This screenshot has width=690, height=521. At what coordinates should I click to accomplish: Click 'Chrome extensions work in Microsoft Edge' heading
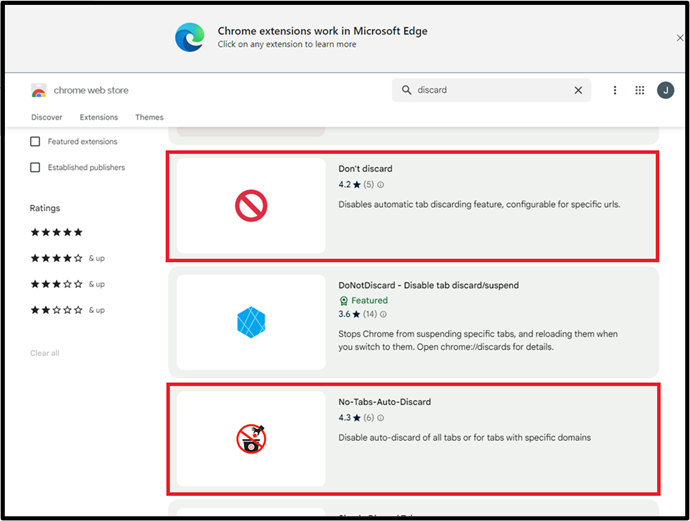pyautogui.click(x=323, y=31)
